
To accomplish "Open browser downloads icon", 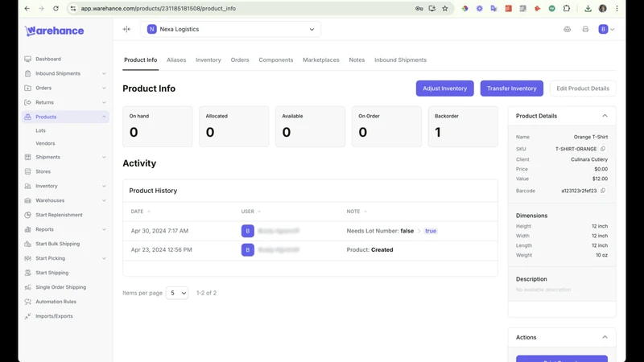I will pyautogui.click(x=588, y=8).
